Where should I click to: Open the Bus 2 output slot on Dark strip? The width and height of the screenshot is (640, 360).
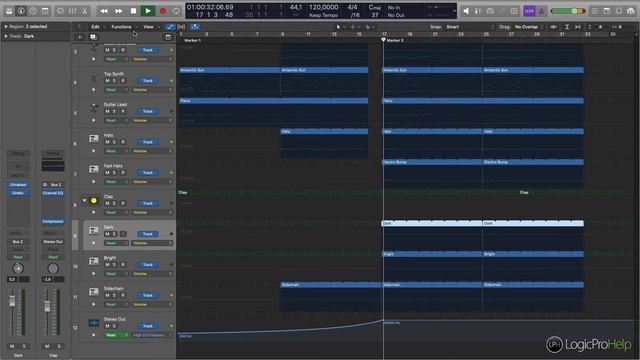tap(18, 242)
